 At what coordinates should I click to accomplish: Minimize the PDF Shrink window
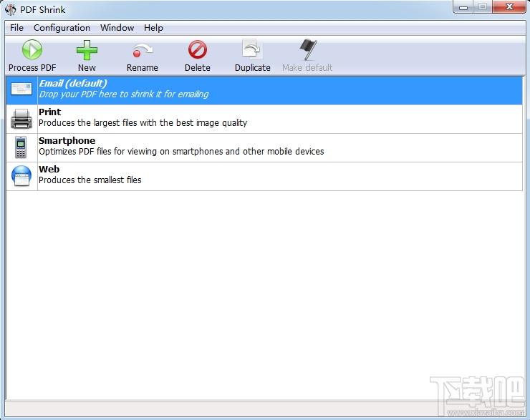pyautogui.click(x=463, y=7)
